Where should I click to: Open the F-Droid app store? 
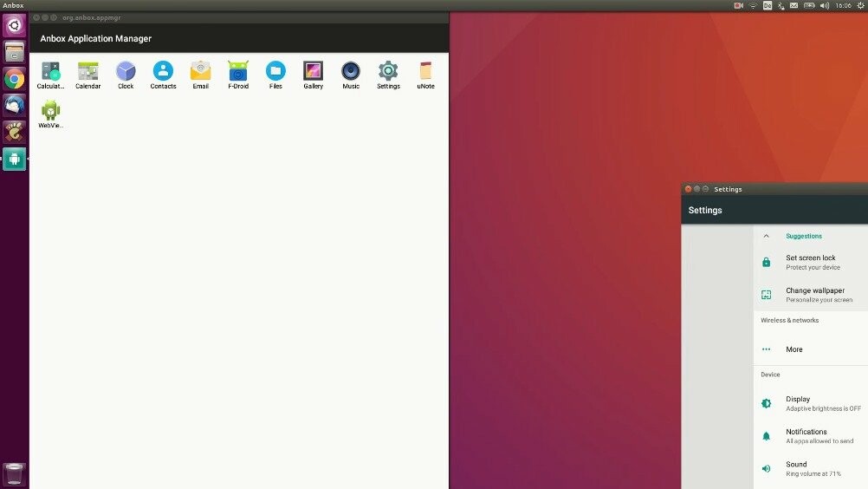click(x=237, y=72)
